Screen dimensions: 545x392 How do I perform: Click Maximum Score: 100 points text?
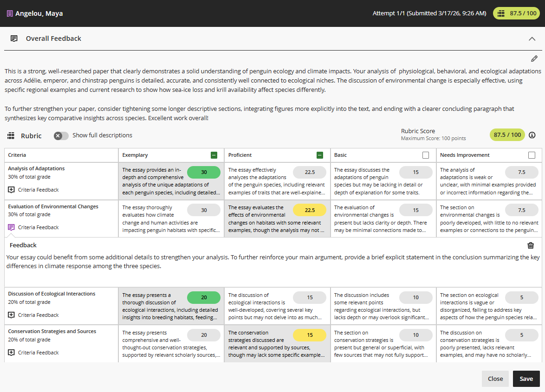433,139
